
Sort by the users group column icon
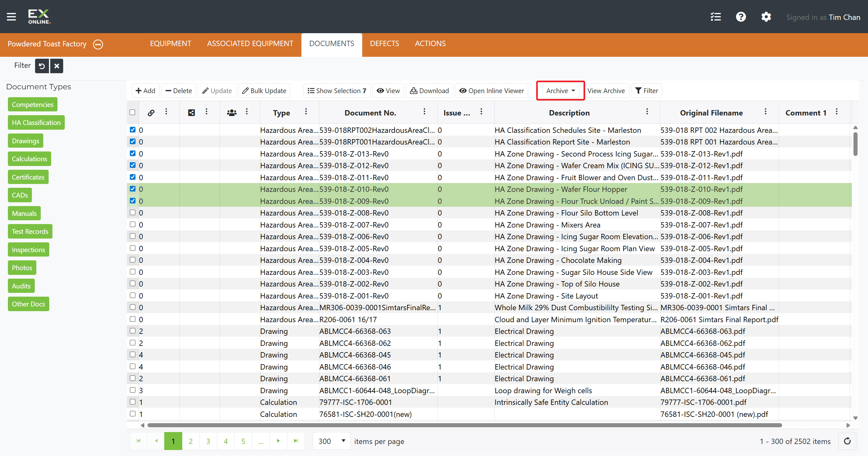pos(232,113)
